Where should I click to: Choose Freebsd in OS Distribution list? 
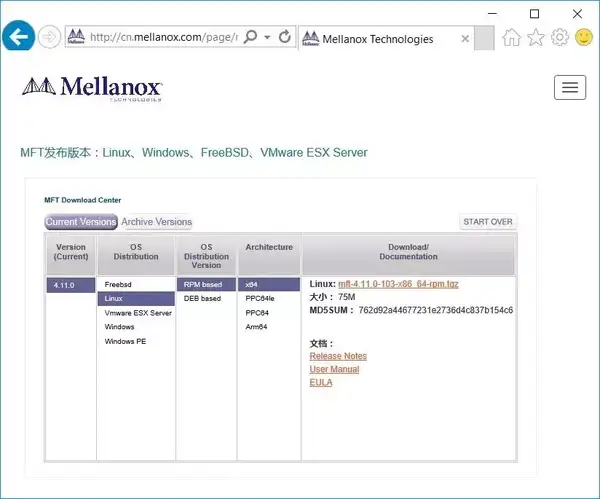(118, 285)
